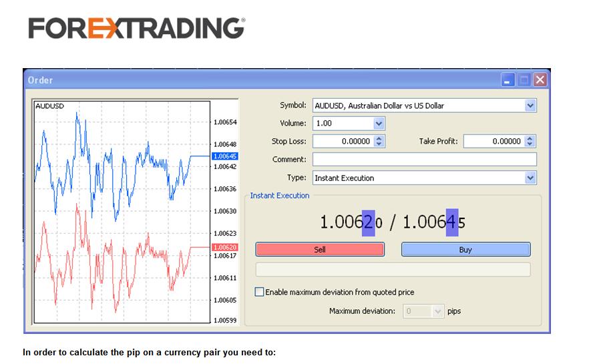Viewport: 597px width, 364px height.
Task: Enable maximum deviation from quoted price
Action: point(260,293)
